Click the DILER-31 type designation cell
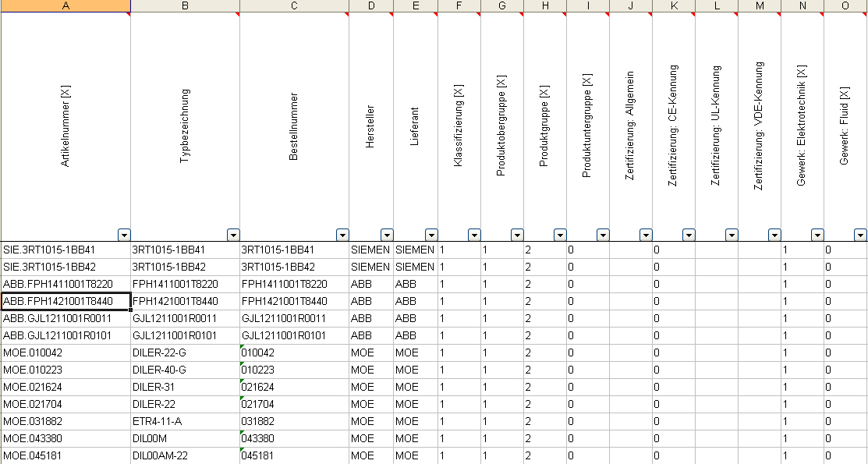Image resolution: width=868 pixels, height=464 pixels. pyautogui.click(x=185, y=388)
